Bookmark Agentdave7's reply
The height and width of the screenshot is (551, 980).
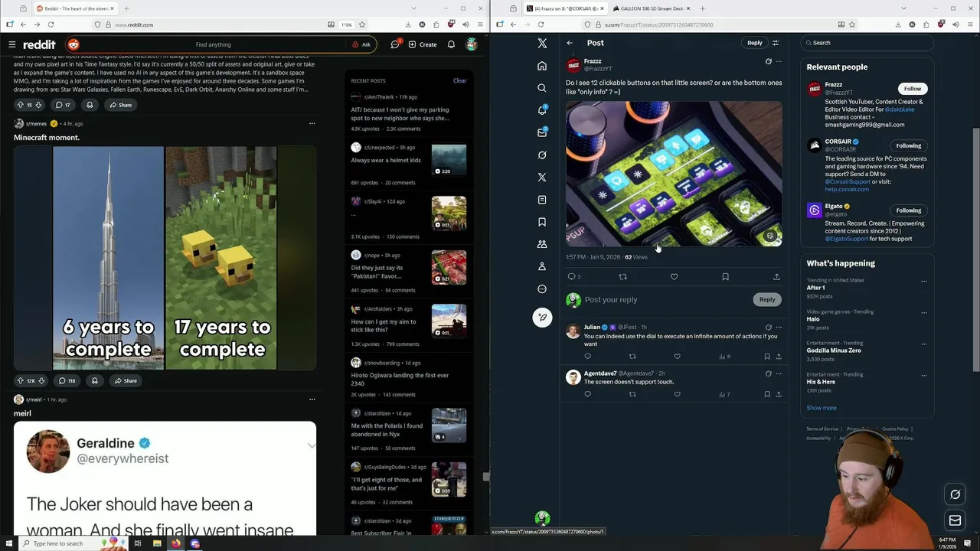tap(767, 395)
